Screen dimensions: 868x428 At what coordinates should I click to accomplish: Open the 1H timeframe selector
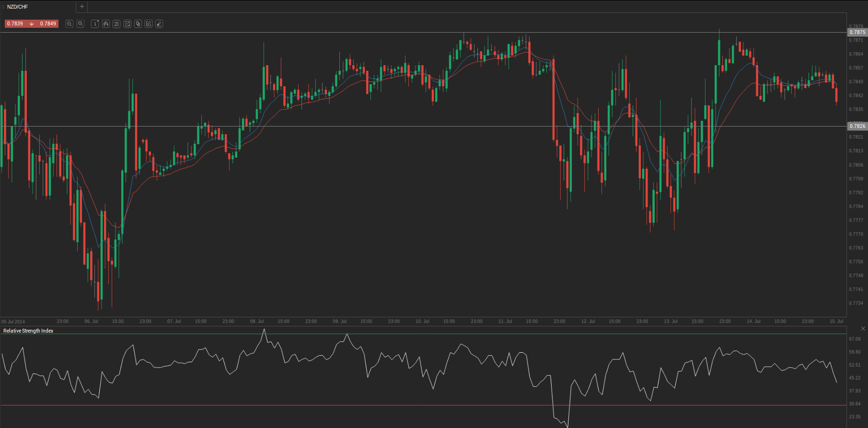[95, 24]
